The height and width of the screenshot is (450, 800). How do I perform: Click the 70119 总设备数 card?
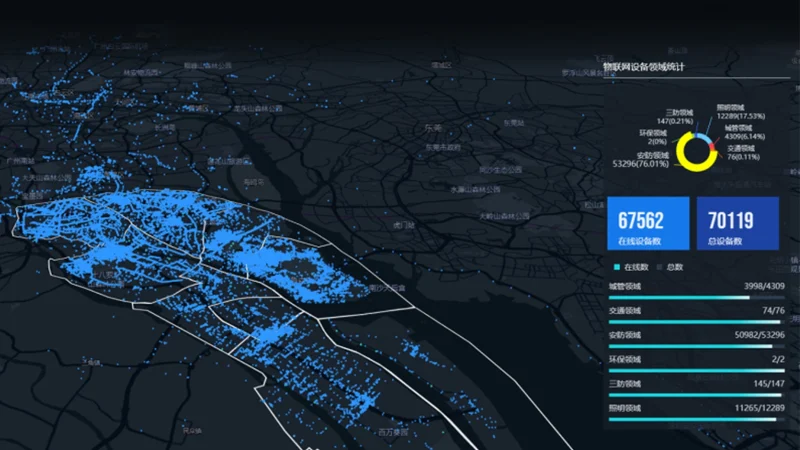[x=738, y=223]
